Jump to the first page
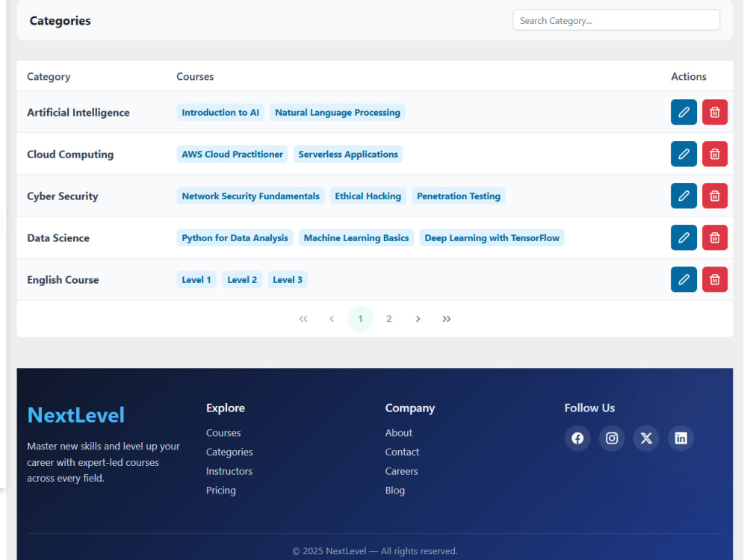 [x=303, y=319]
